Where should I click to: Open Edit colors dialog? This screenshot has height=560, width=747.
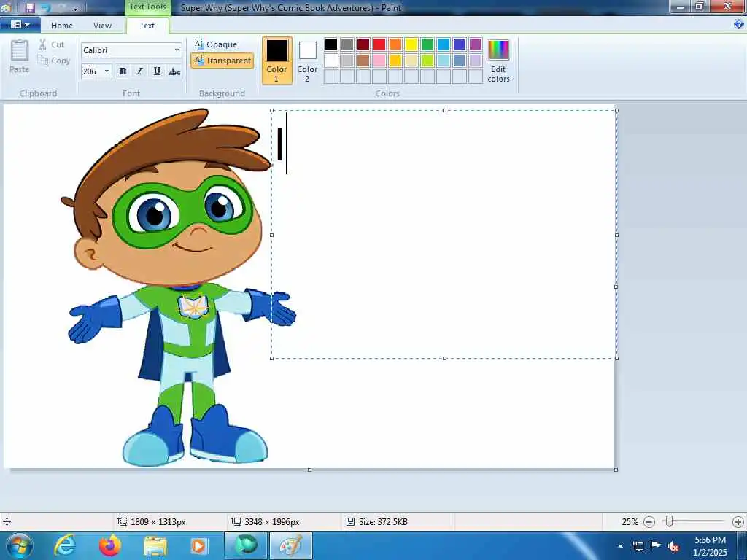tap(498, 61)
